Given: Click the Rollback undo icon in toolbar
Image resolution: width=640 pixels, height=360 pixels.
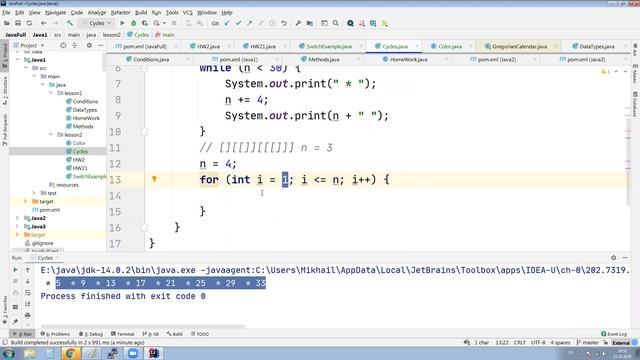Looking at the screenshot, I should (x=284, y=23).
